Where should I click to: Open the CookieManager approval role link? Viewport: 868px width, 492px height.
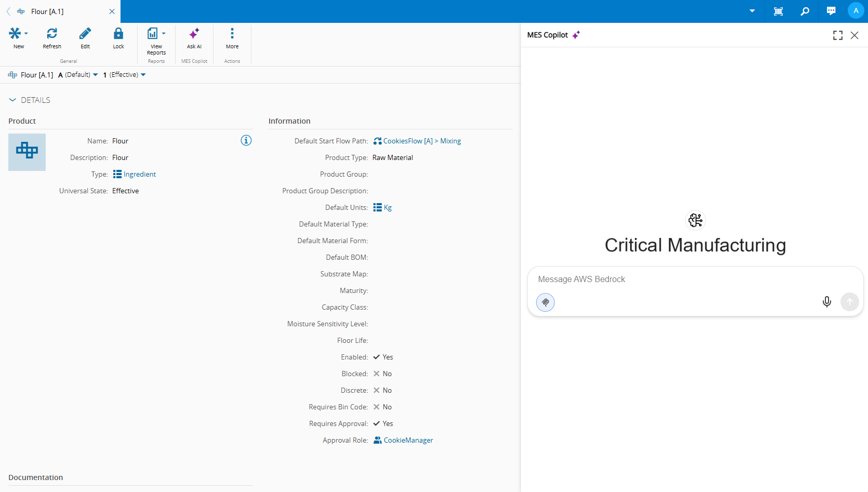[x=408, y=440]
